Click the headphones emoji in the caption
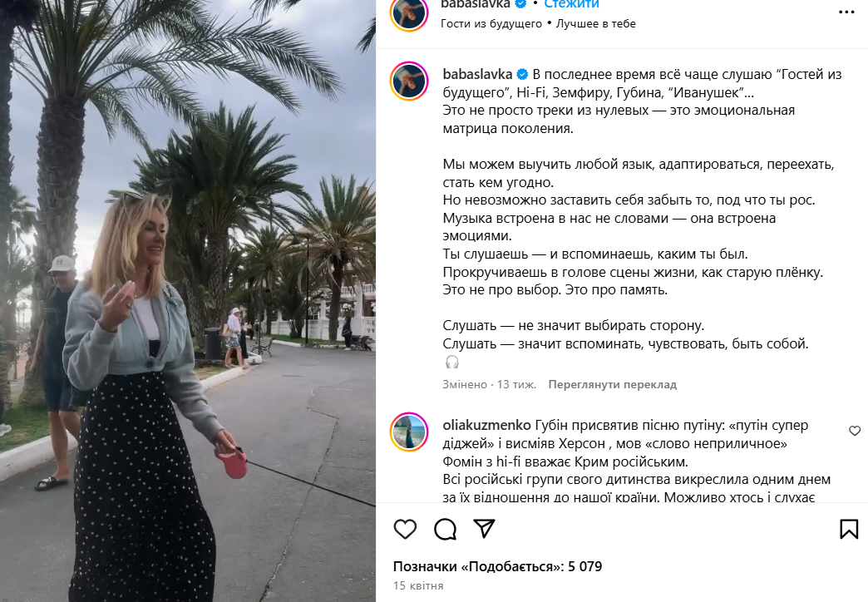This screenshot has width=868, height=602. [452, 363]
